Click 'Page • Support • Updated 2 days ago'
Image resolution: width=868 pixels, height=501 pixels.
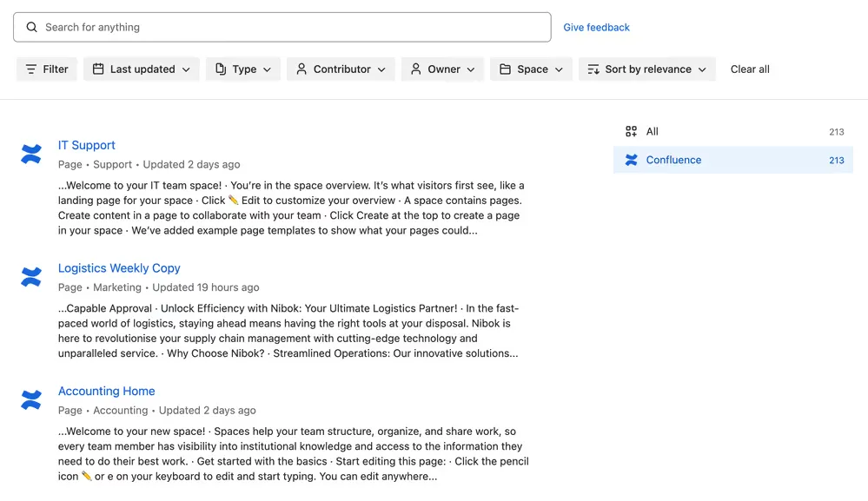(x=149, y=164)
